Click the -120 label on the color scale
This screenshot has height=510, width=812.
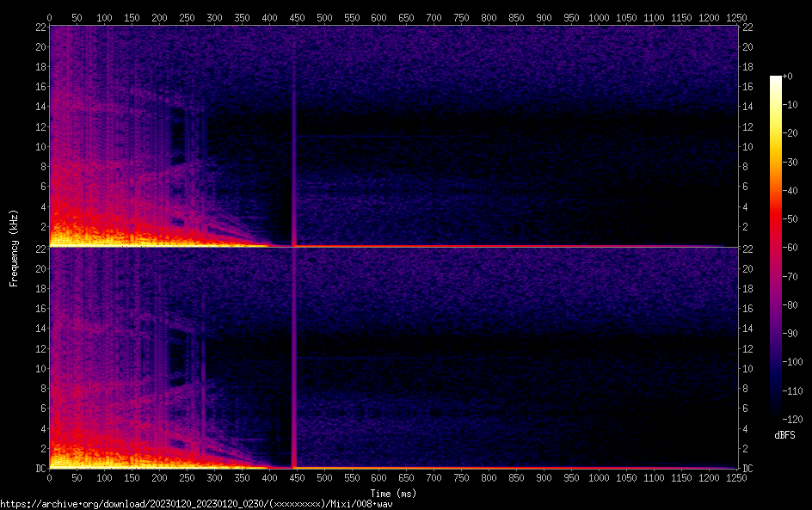(x=794, y=418)
